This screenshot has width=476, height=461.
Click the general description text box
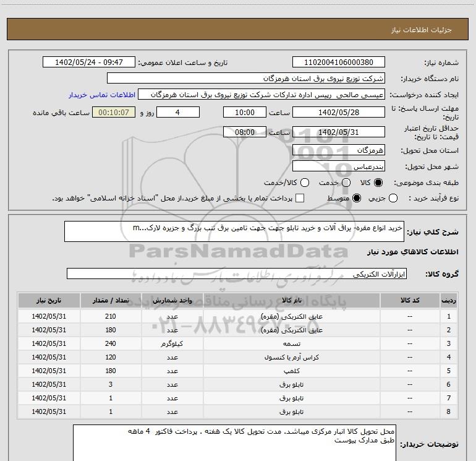[x=234, y=231]
